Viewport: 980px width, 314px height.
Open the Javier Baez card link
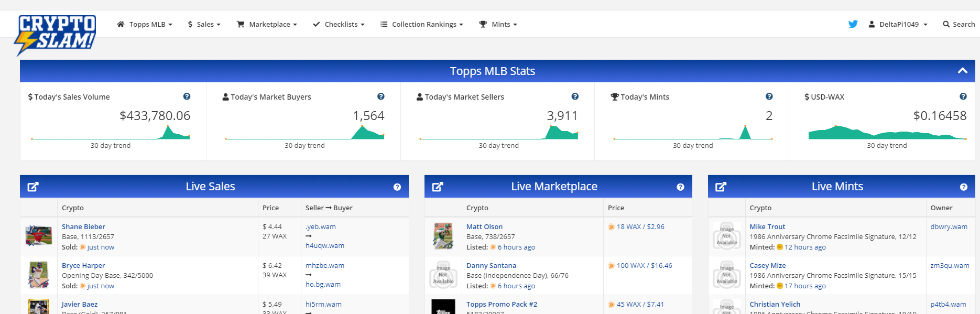(80, 304)
